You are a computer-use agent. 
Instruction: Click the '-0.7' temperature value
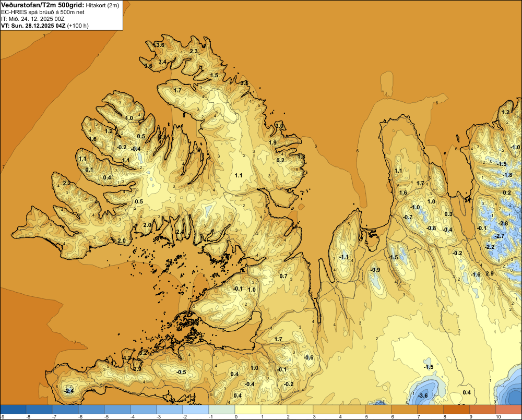(408, 217)
